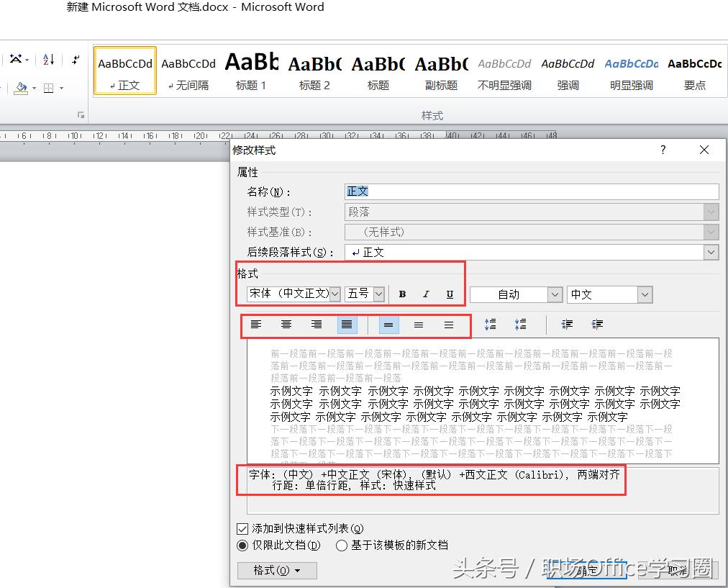Apply the 明显强调 quick style
The width and height of the screenshot is (728, 588).
click(x=631, y=72)
